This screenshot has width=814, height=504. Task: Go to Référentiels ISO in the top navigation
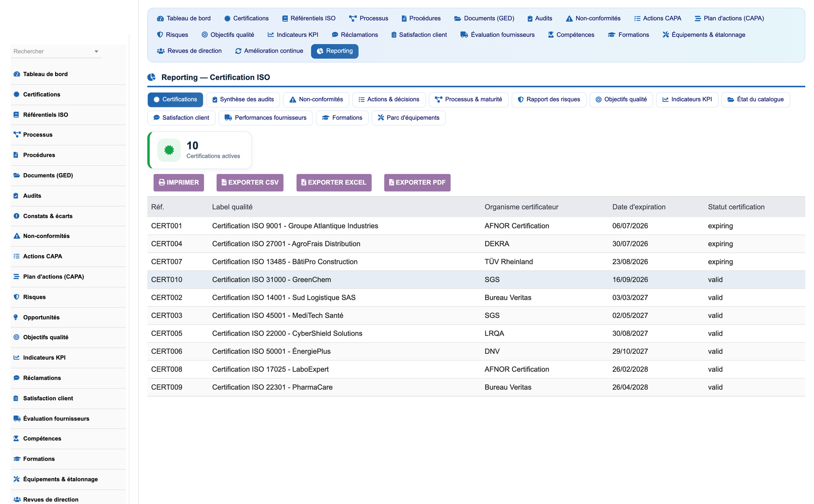tap(309, 18)
